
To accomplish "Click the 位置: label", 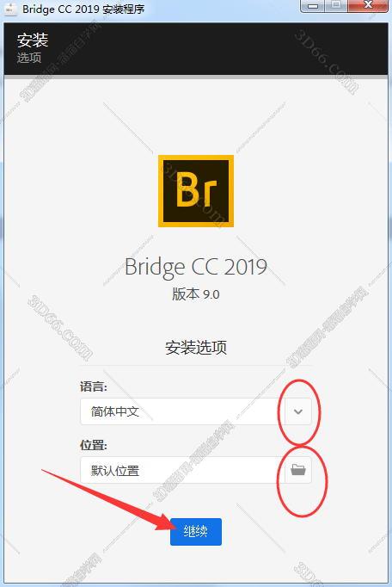I will tap(94, 445).
